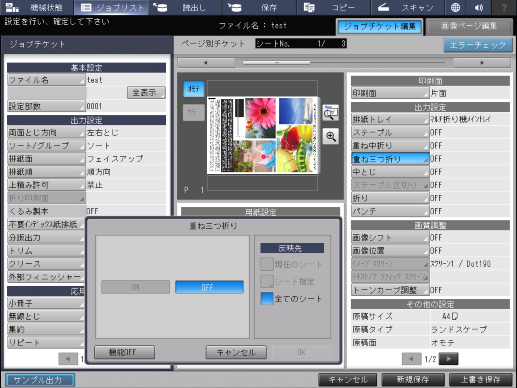Screen dimensions: 517x388
Task: Click the sheet position slider bar
Action: tap(344, 62)
